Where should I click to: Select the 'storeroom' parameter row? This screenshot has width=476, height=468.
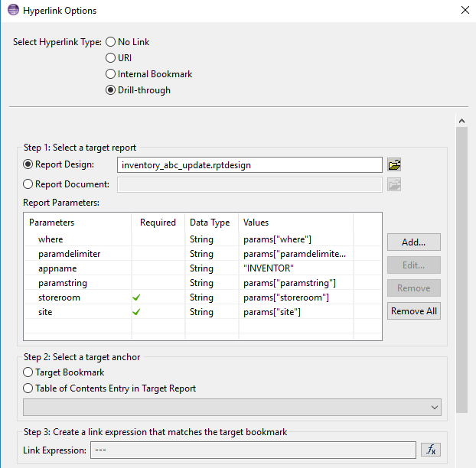pyautogui.click(x=203, y=297)
